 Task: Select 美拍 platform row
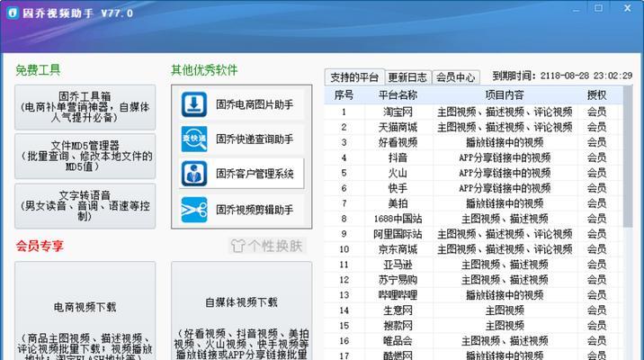473,203
